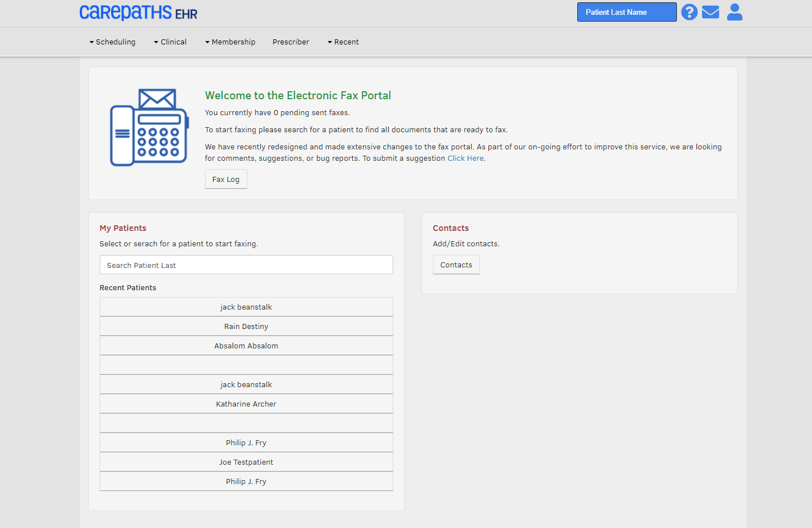Screen dimensions: 812x528
Task: Follow the Click Here suggestion link
Action: point(465,159)
